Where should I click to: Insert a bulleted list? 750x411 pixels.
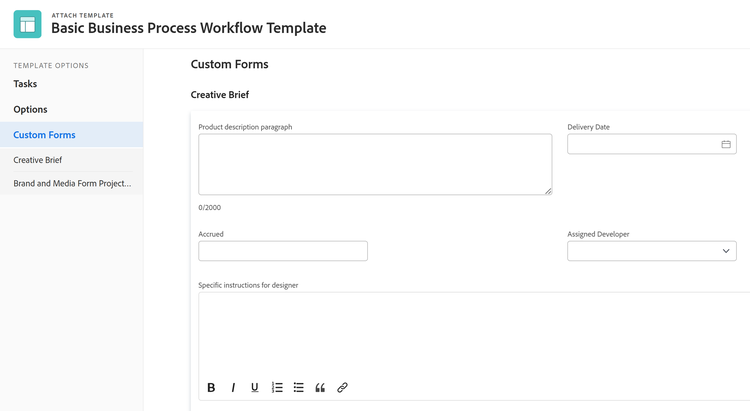point(299,388)
